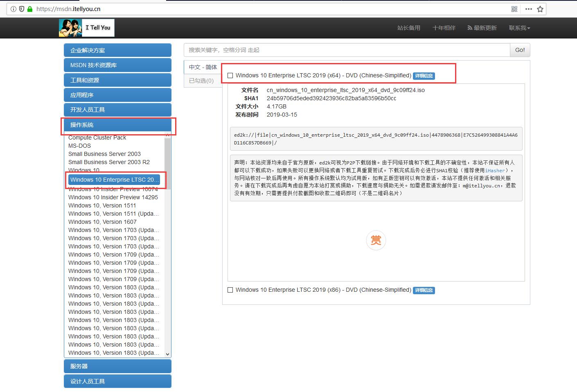577x392 pixels.
Task: Click the orange 赏 reward icon
Action: [376, 240]
